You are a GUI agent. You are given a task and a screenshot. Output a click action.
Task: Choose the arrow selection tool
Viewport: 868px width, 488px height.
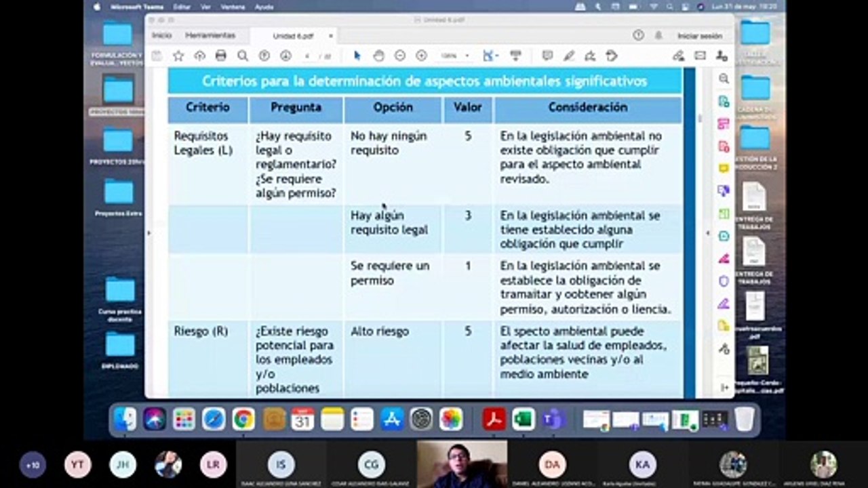click(x=357, y=56)
